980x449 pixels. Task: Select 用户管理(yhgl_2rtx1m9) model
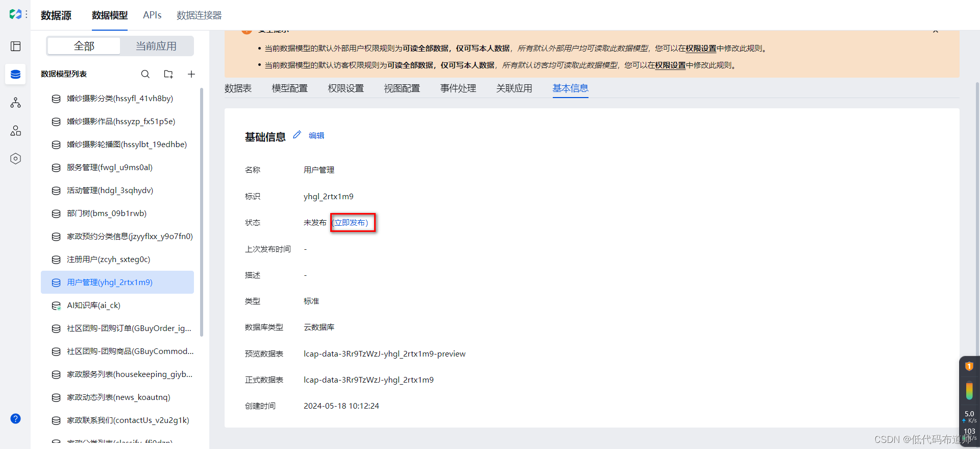(117, 282)
